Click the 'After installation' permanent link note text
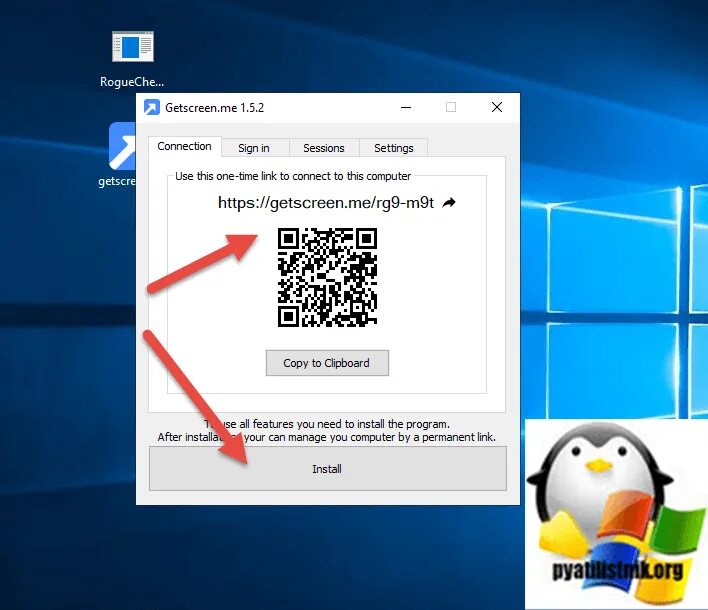Screen dimensions: 708x610 tap(326, 437)
